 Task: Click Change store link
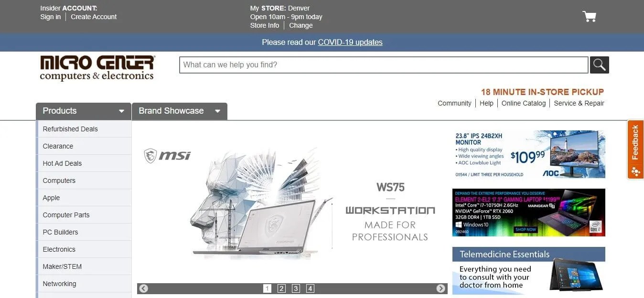point(301,25)
